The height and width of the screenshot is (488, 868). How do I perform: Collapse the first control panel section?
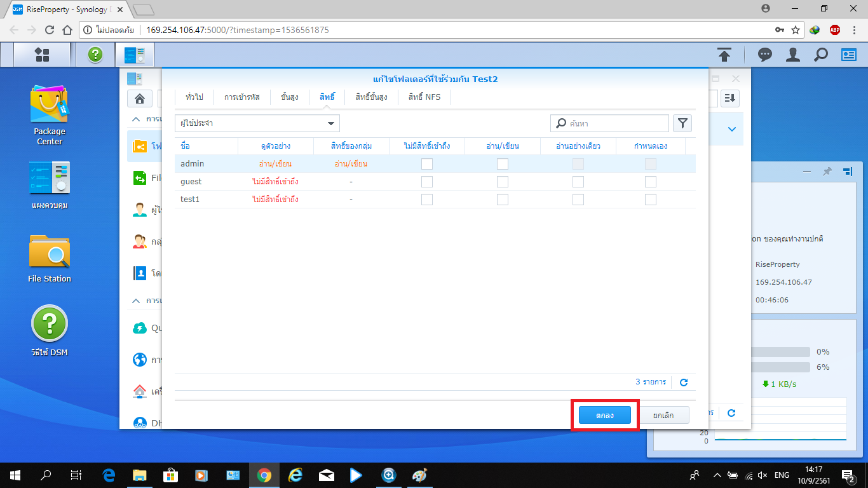136,119
